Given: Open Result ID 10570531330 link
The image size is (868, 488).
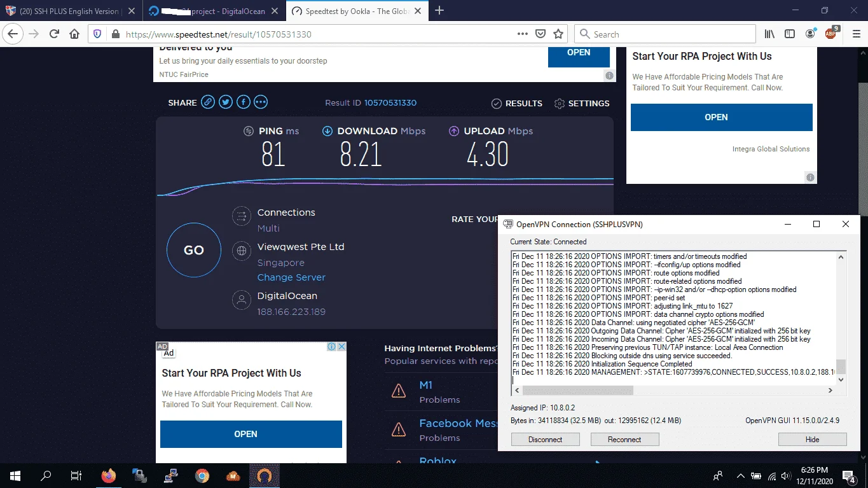Looking at the screenshot, I should 390,102.
